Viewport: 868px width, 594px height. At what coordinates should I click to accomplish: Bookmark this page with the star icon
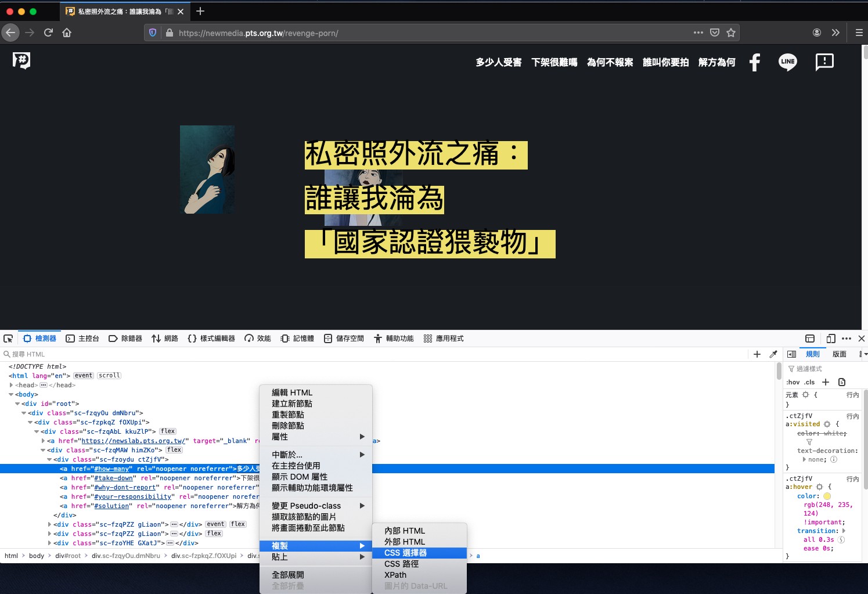pos(731,33)
